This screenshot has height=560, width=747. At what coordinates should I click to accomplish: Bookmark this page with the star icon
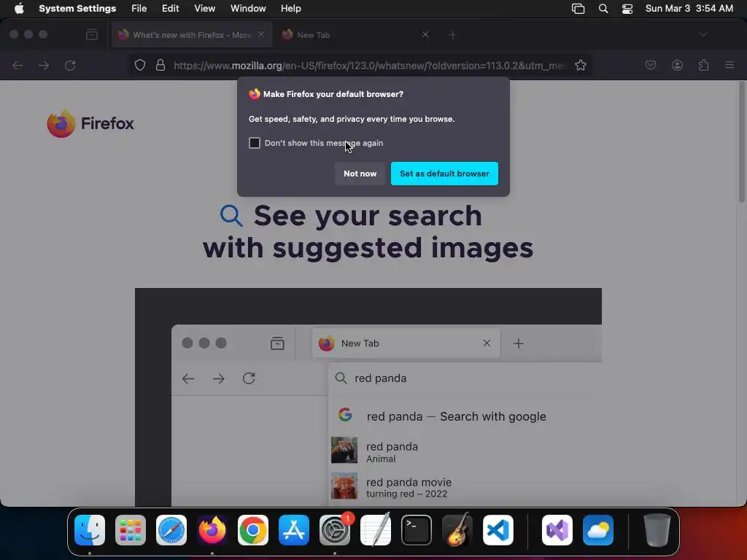coord(580,65)
